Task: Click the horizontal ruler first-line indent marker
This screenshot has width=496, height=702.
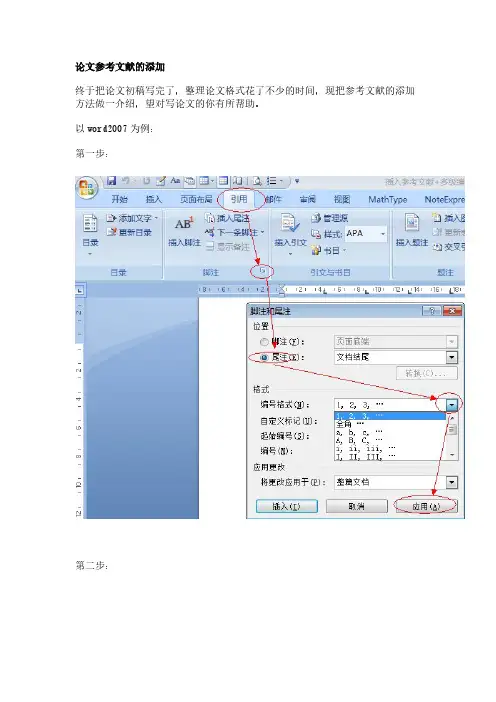Action: [281, 287]
